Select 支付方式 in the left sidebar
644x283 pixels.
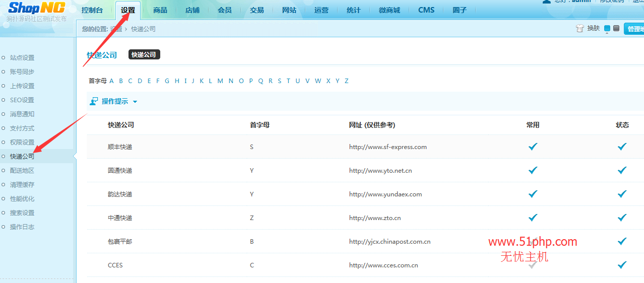tap(22, 128)
